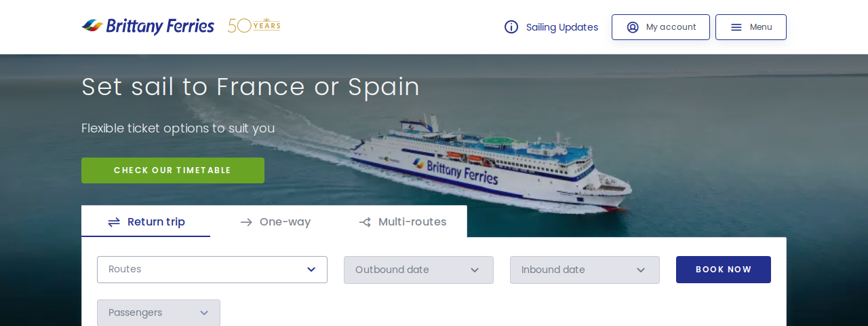Viewport: 868px width, 326px height.
Task: Open the Outbound date dropdown
Action: click(417, 270)
